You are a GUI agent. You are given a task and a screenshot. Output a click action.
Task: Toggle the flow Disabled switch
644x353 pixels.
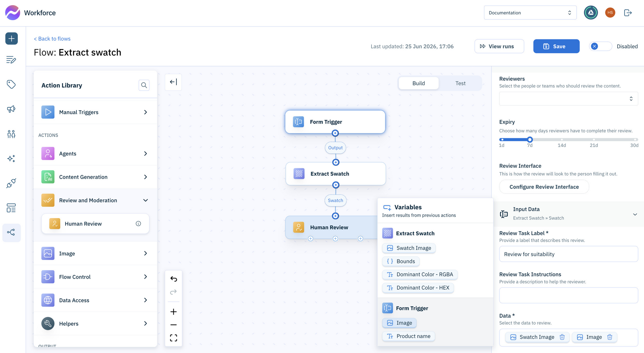point(600,46)
